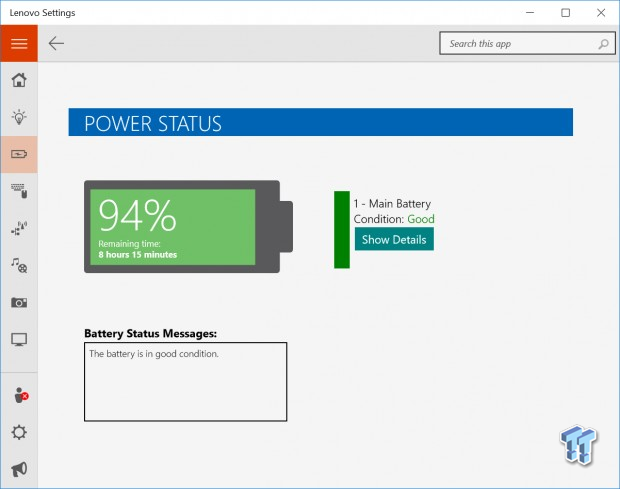Screen dimensions: 620x489
Task: Open the user account icon with red badge
Action: pos(20,395)
